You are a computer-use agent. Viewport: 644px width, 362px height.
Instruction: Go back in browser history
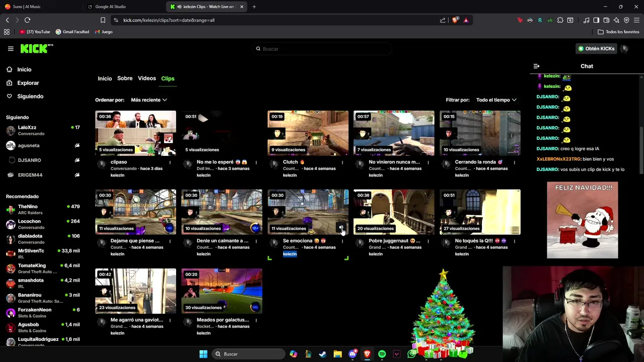tap(7, 20)
